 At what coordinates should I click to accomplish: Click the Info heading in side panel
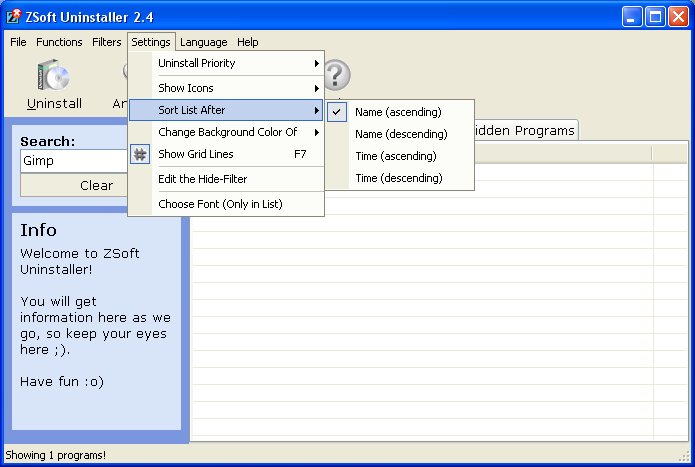39,230
